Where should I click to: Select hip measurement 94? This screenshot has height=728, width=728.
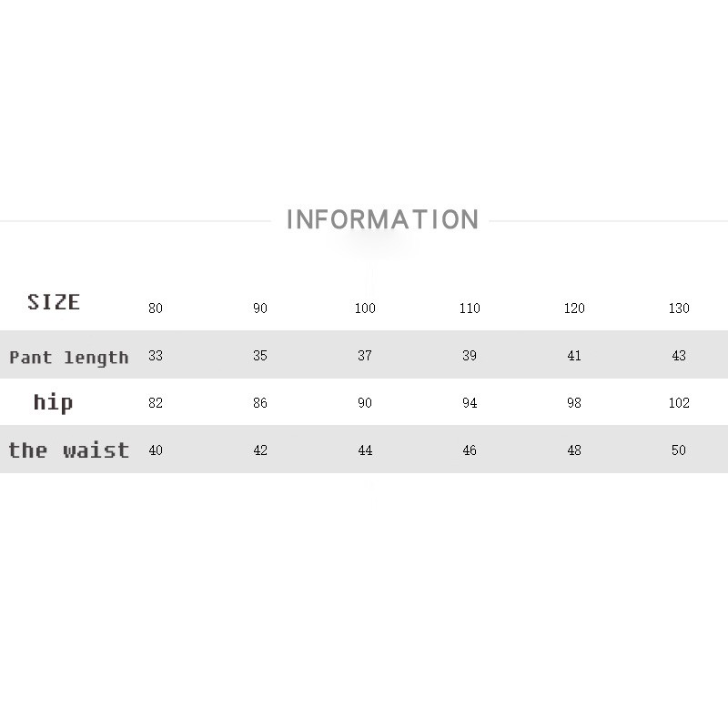pyautogui.click(x=470, y=403)
